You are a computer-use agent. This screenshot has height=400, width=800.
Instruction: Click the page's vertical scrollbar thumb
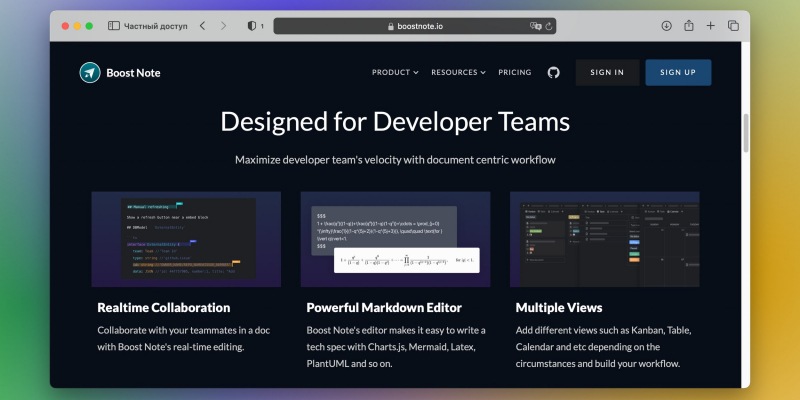tap(745, 133)
